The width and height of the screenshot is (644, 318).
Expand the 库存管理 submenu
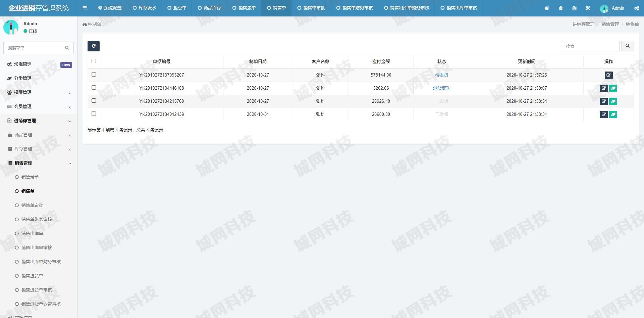[x=39, y=149]
